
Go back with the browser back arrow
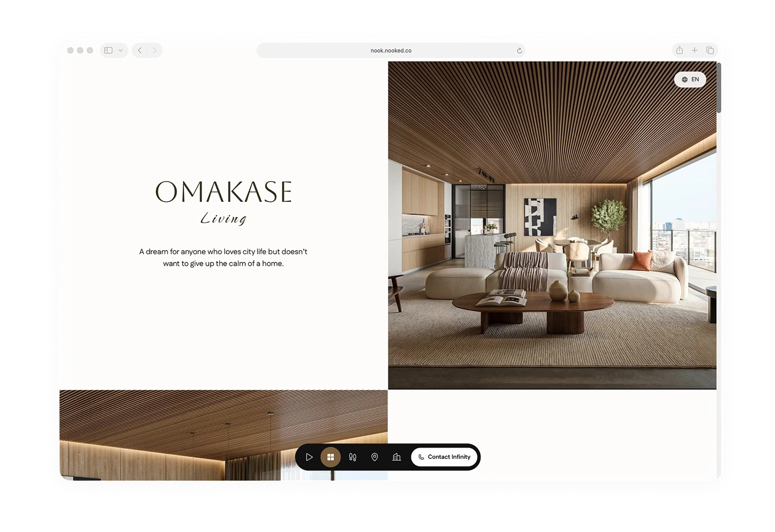[140, 51]
